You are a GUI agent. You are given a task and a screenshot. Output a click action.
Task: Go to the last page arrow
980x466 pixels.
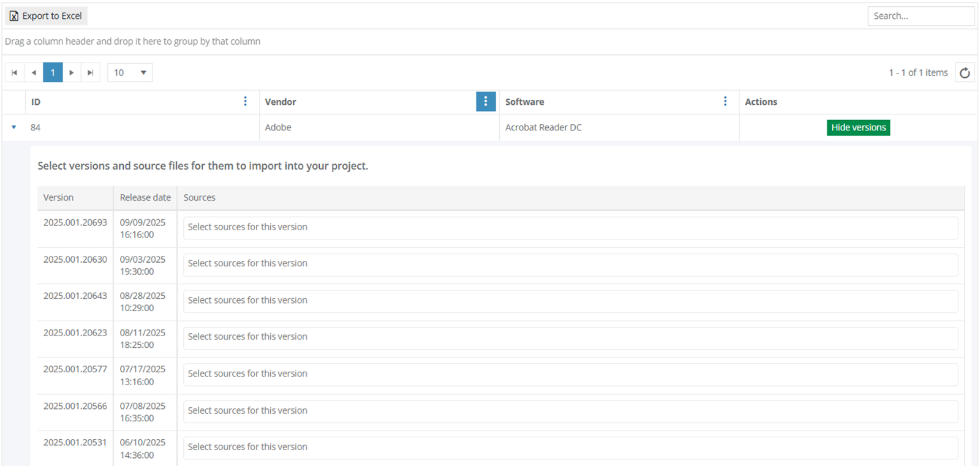pyautogui.click(x=91, y=73)
